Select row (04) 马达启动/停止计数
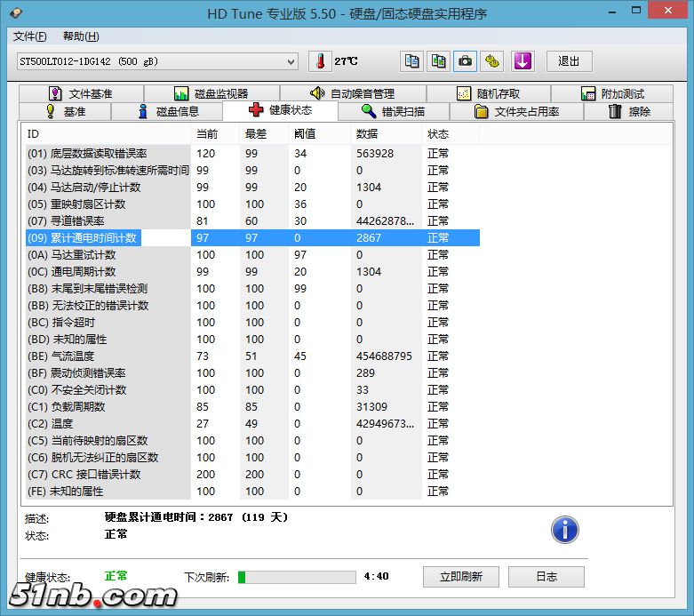This screenshot has width=694, height=616. 252,187
